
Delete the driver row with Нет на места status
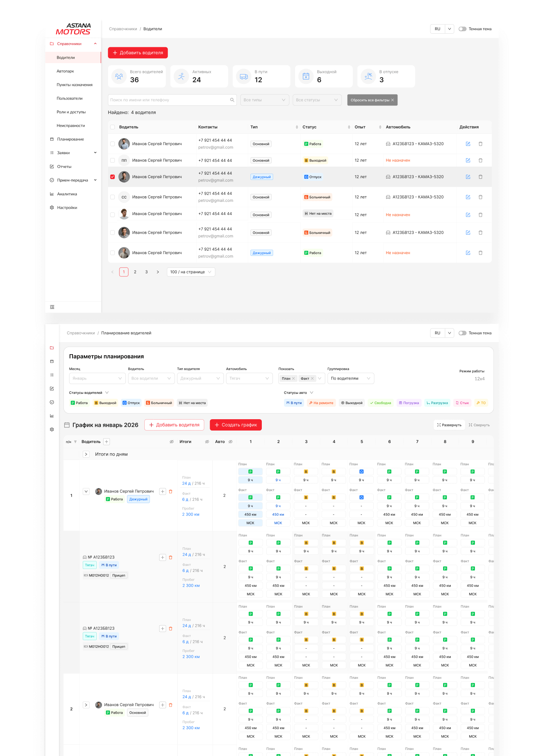(481, 215)
